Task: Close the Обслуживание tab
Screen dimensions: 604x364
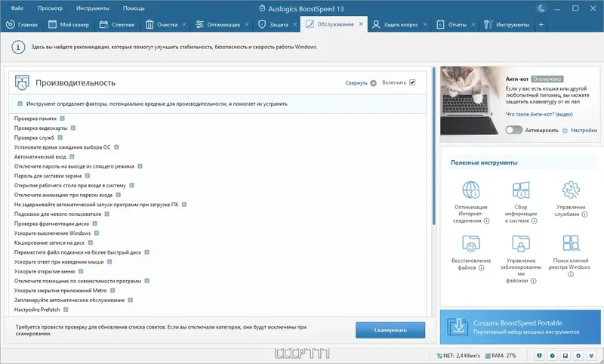Action: tap(361, 24)
